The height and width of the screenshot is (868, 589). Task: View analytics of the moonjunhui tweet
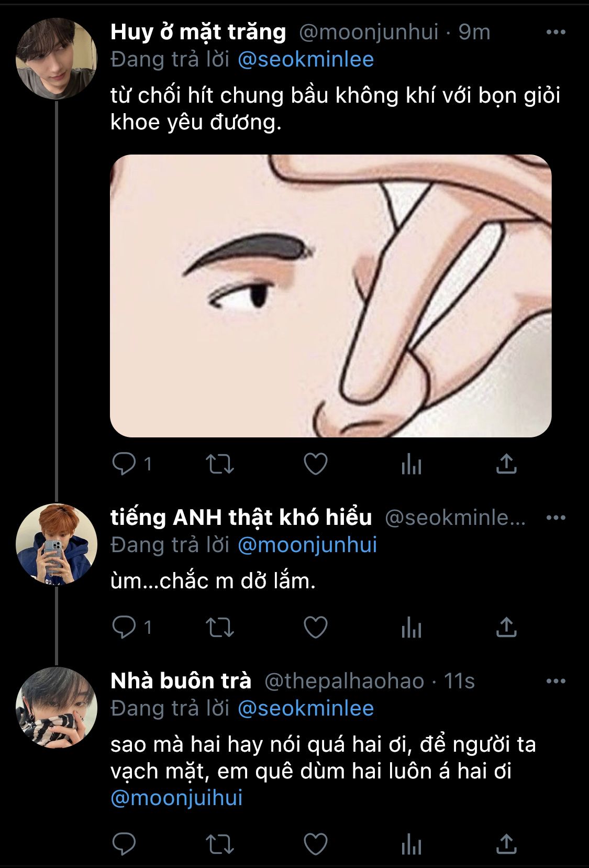[411, 464]
